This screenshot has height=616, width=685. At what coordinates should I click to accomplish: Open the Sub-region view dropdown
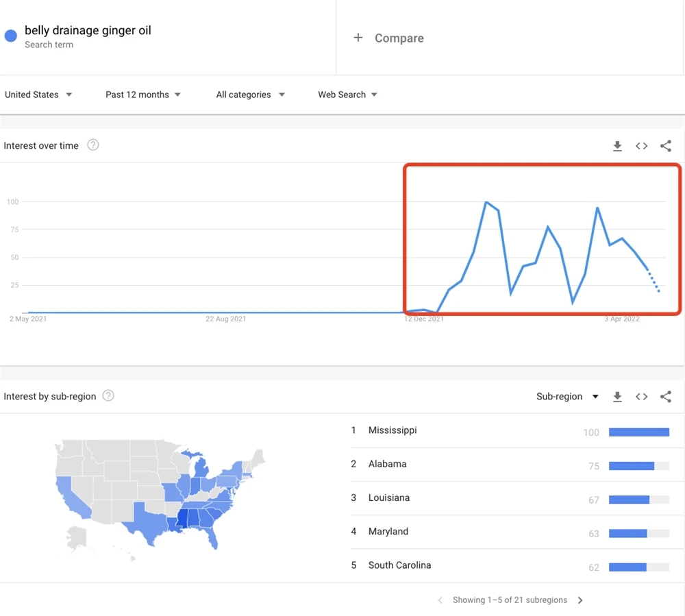(x=567, y=397)
